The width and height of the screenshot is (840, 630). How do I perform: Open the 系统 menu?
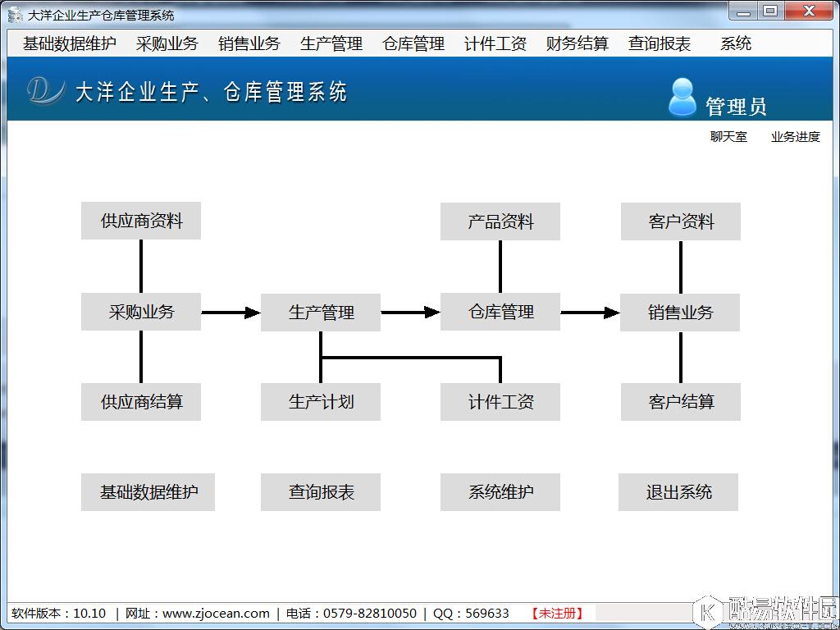734,43
